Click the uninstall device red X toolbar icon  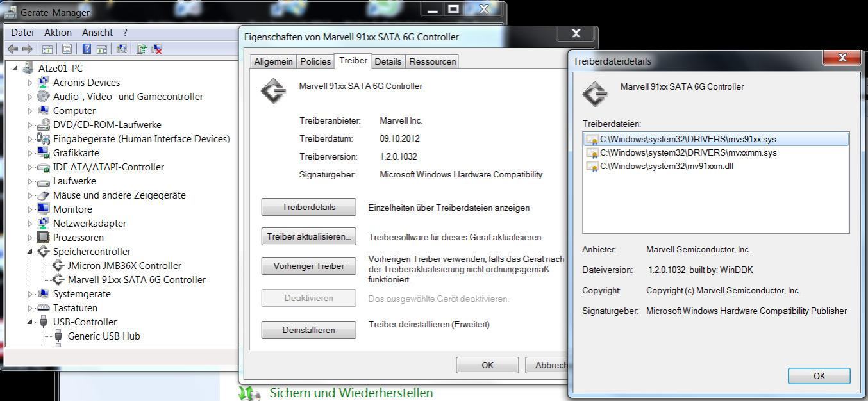point(156,49)
